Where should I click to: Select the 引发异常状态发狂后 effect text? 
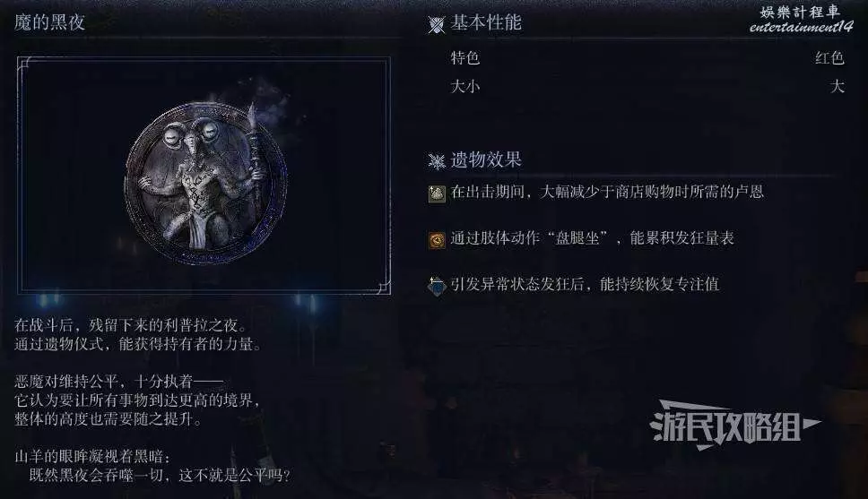[585, 284]
